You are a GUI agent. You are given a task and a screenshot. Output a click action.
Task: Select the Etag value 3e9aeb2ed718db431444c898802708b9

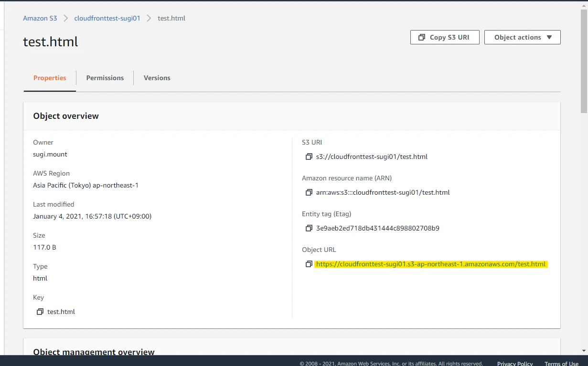tap(378, 228)
